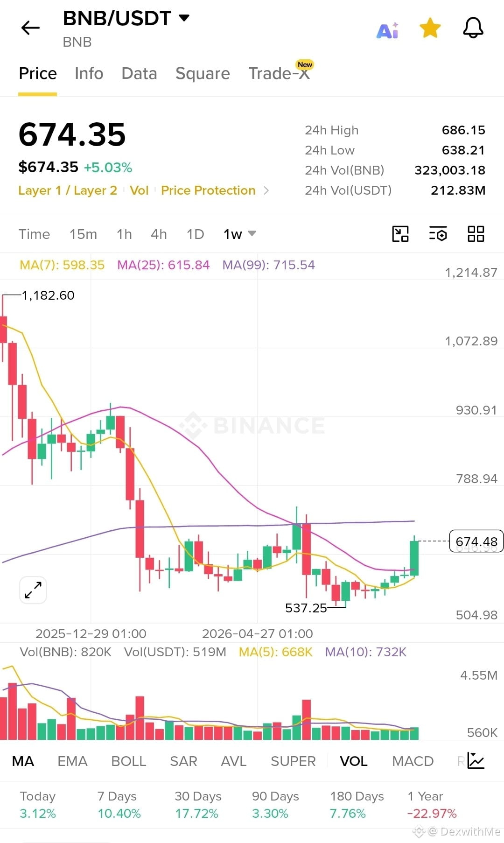This screenshot has width=504, height=843.
Task: Tap the 30 Days 17.72% performance
Action: (x=198, y=805)
